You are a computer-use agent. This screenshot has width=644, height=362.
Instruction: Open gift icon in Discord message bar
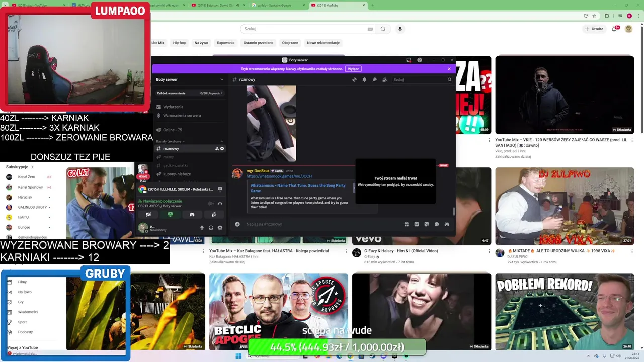(x=407, y=224)
